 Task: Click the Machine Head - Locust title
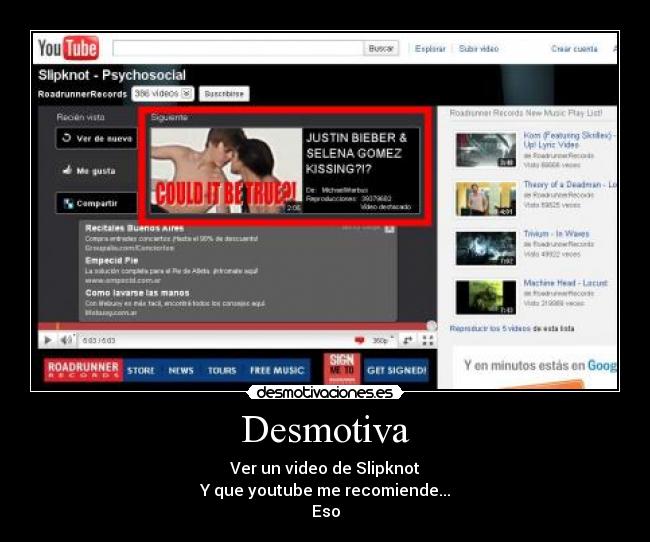click(x=565, y=283)
